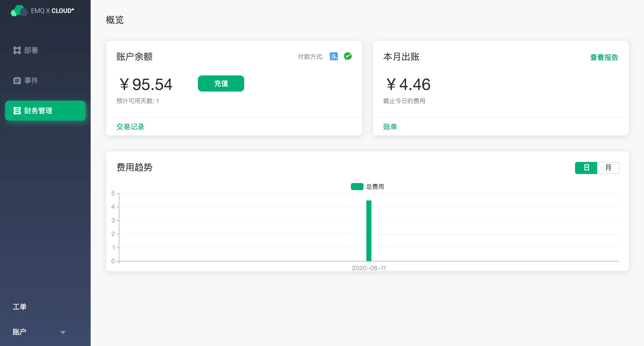The width and height of the screenshot is (644, 346).
Task: Select the Alipay payment icon
Action: (334, 56)
